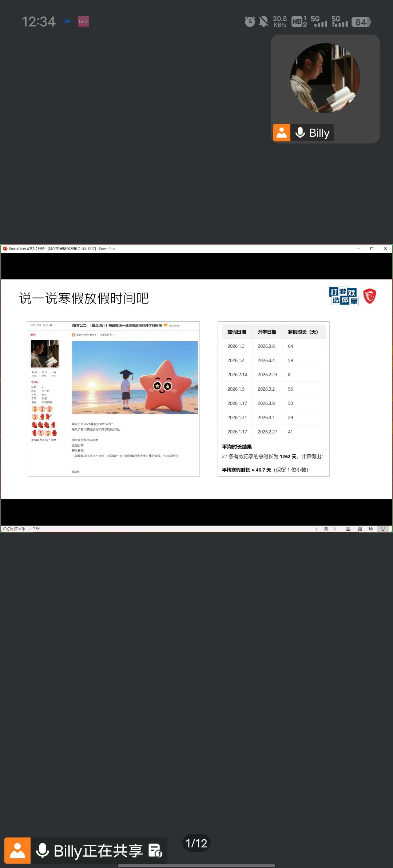Click 只看该作者 link in forum post

click(106, 335)
